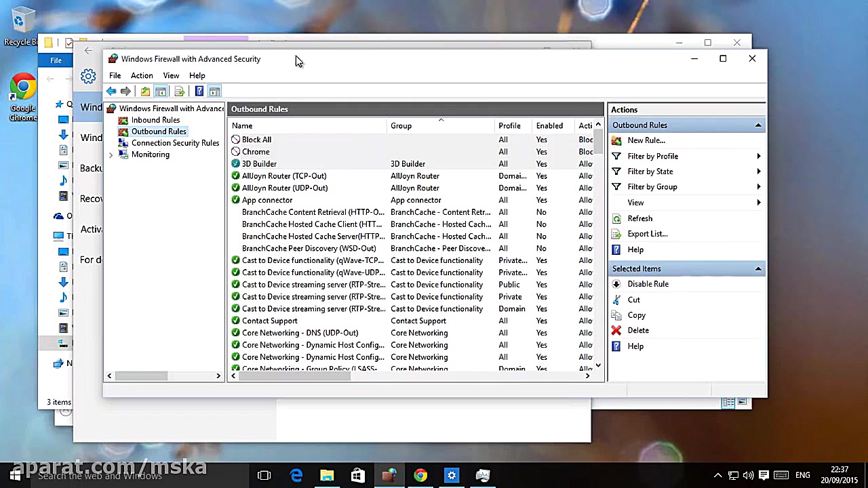Click the rules list scroll-down arrow

coord(597,365)
